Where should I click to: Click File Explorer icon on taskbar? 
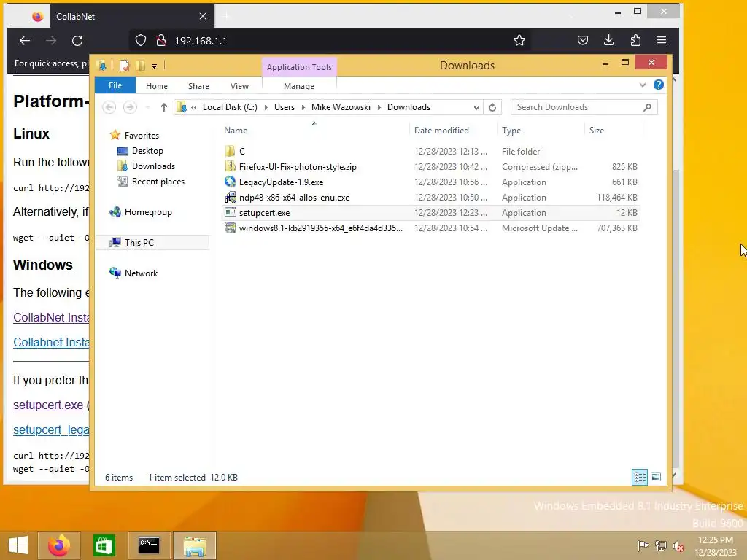click(194, 545)
